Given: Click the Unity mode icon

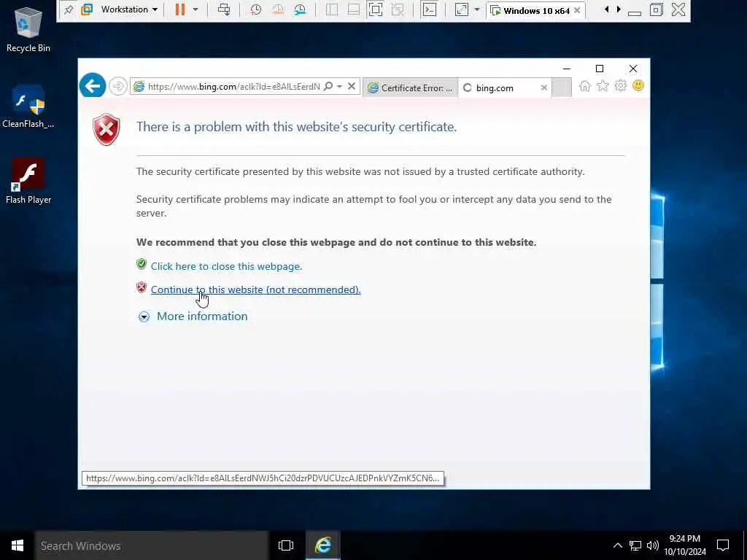Looking at the screenshot, I should pos(398,9).
